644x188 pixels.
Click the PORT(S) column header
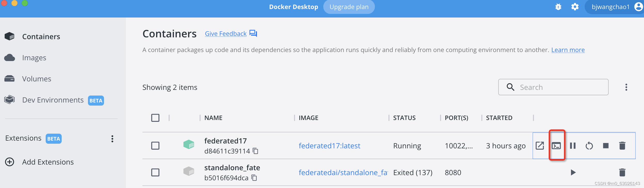[456, 118]
